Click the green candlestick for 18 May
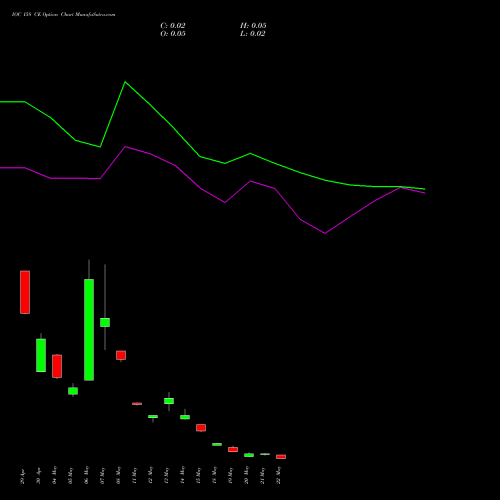 point(217,444)
